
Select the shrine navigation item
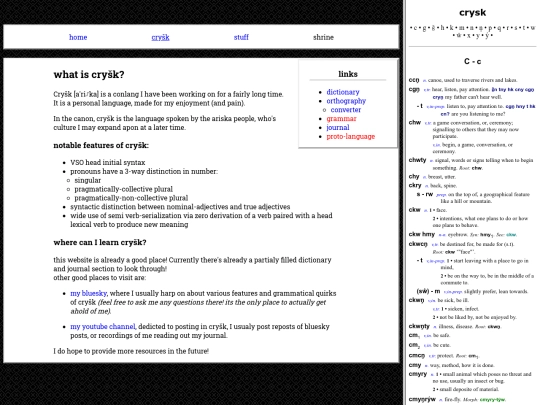323,37
